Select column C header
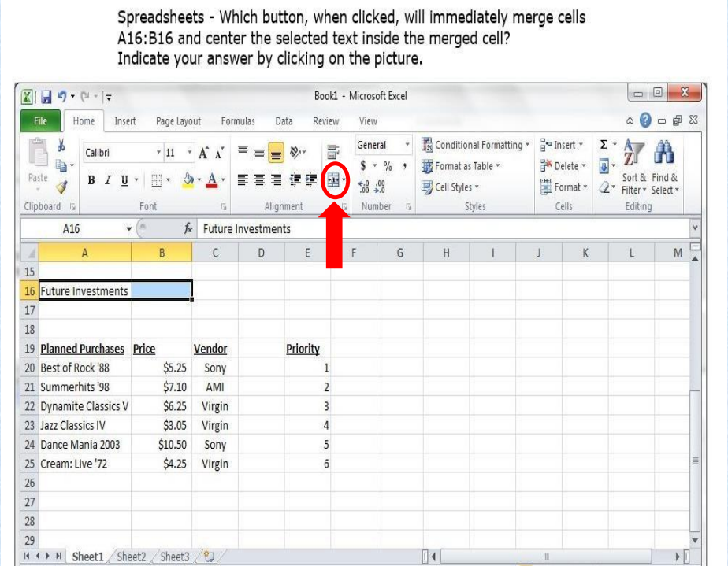Viewport: 728px width, 566px height. (215, 253)
